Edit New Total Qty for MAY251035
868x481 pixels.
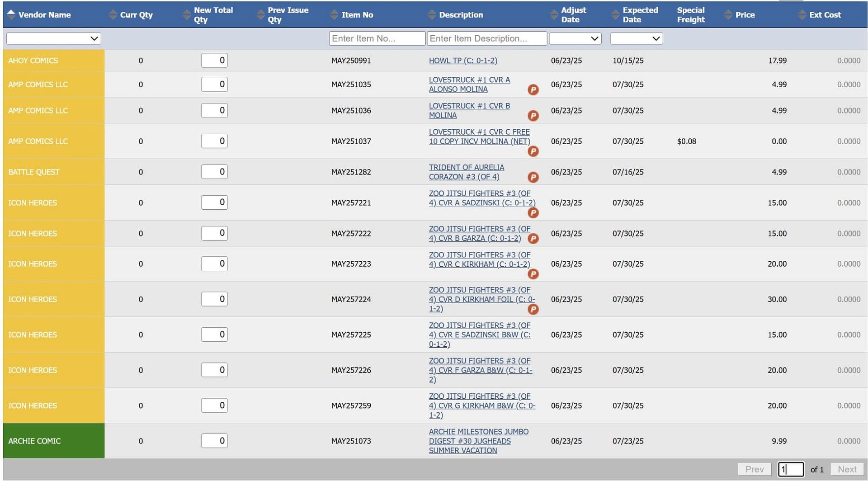point(214,84)
